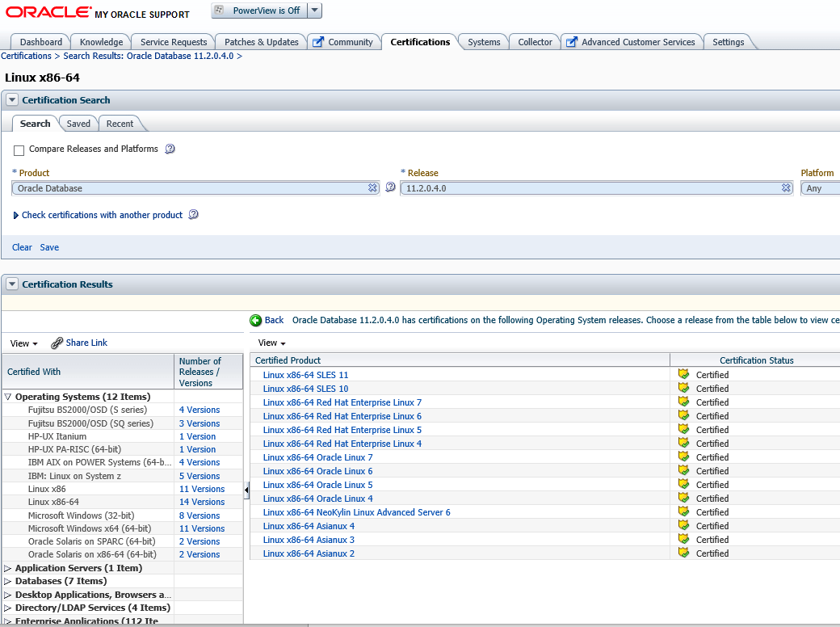
Task: Click the Community external link icon
Action: click(318, 42)
